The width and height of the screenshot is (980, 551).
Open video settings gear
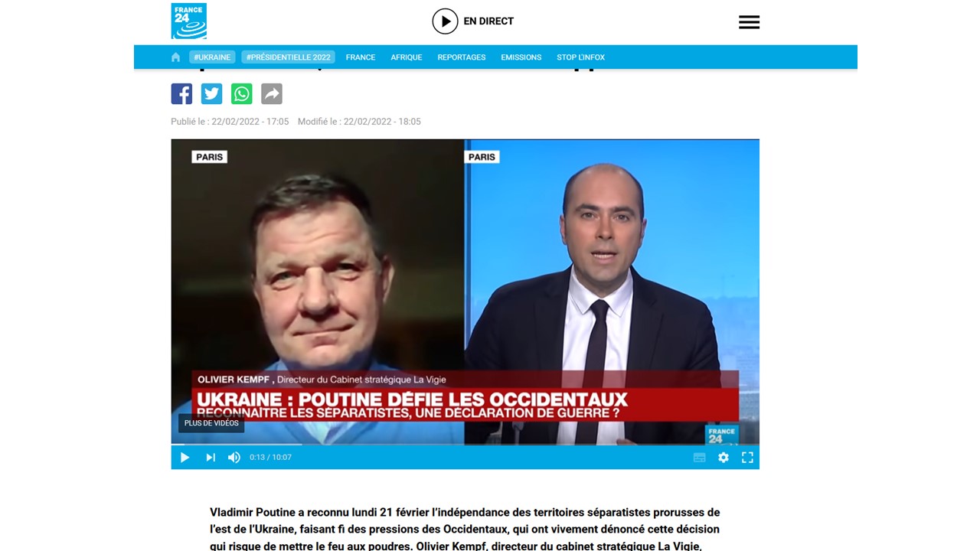tap(724, 457)
